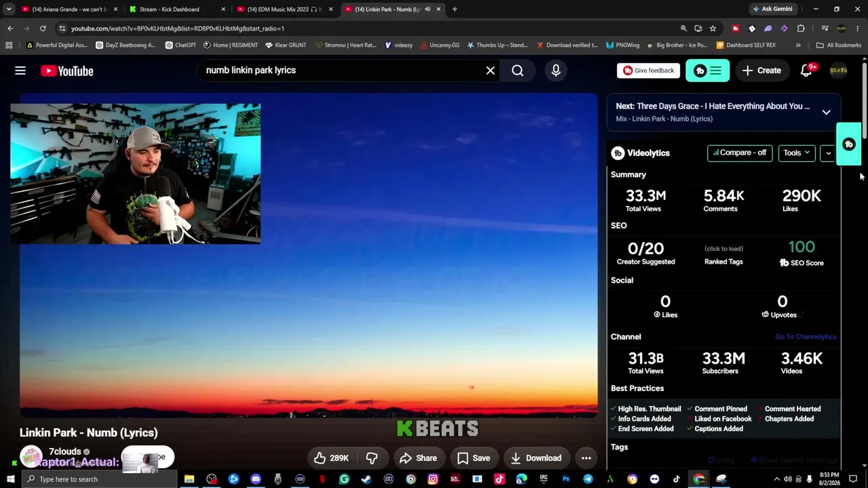
Task: Click the Windows taskbar search box
Action: tap(98, 479)
